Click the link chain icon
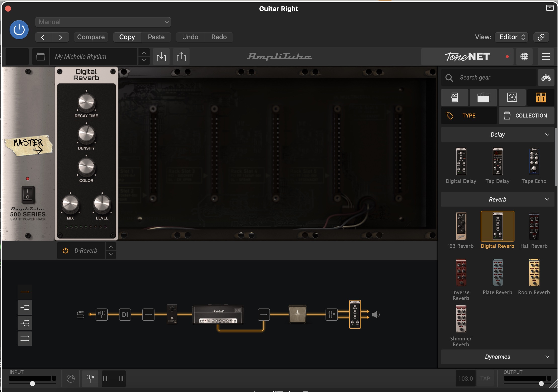Screen dimensions: 558x392 541,37
